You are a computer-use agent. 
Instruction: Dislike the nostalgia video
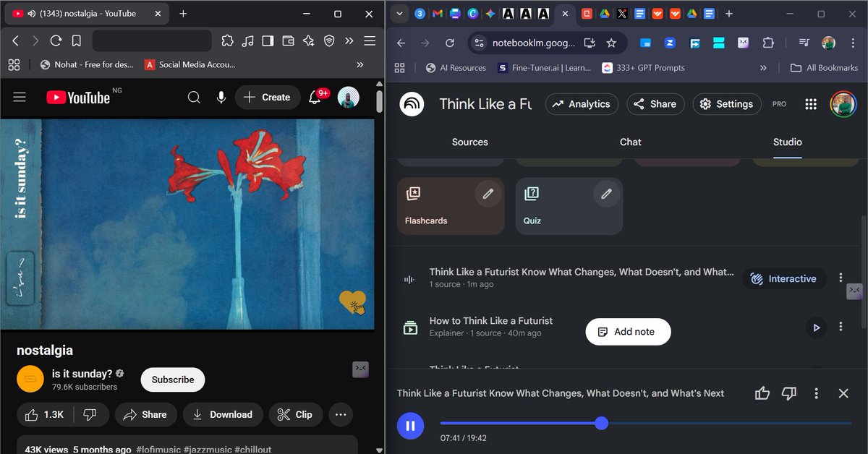90,414
